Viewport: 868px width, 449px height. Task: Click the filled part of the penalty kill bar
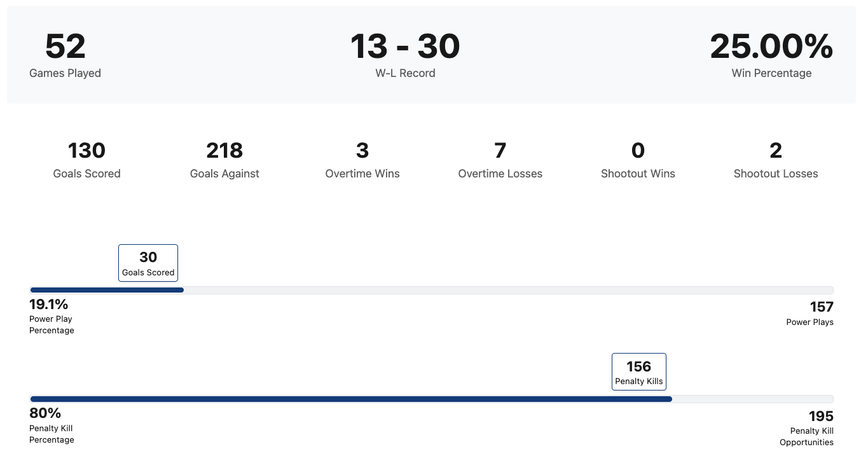[x=351, y=399]
